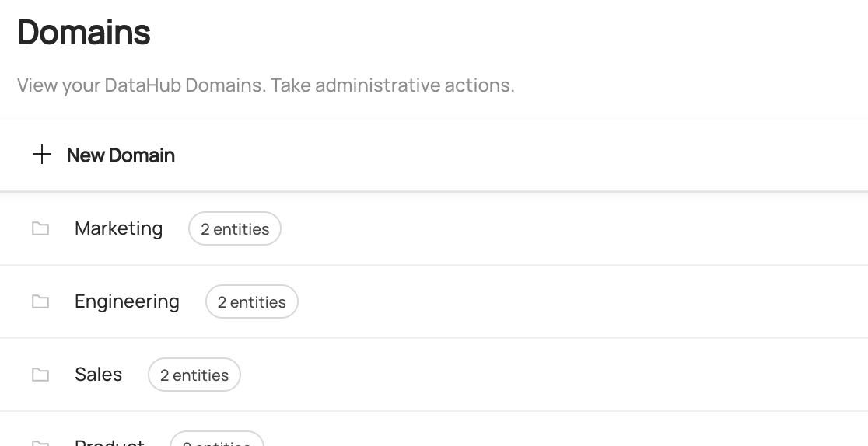The image size is (868, 446).
Task: Click the Engineering 2 entities badge
Action: click(252, 302)
